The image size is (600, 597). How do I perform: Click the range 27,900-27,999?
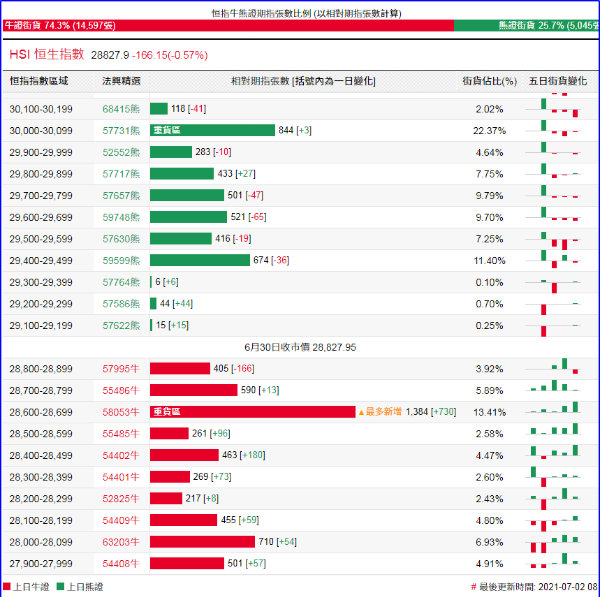41,564
